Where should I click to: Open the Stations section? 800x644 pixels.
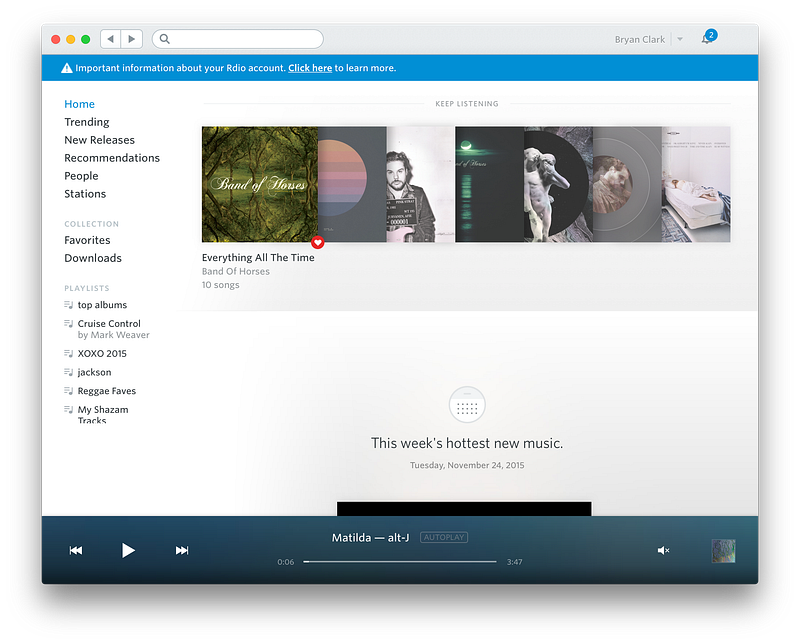tap(85, 194)
